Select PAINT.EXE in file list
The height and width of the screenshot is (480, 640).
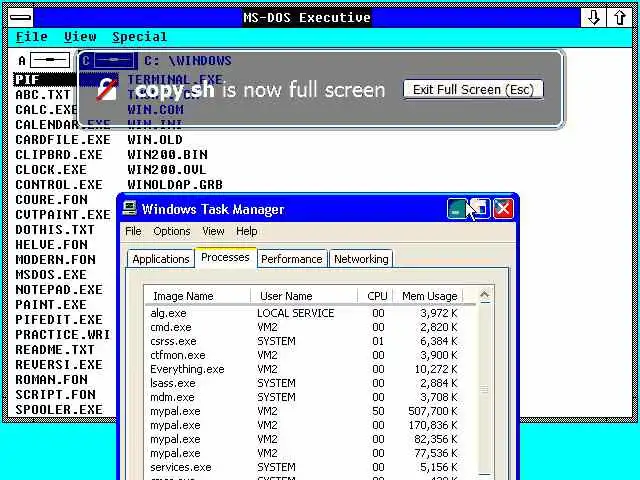51,305
